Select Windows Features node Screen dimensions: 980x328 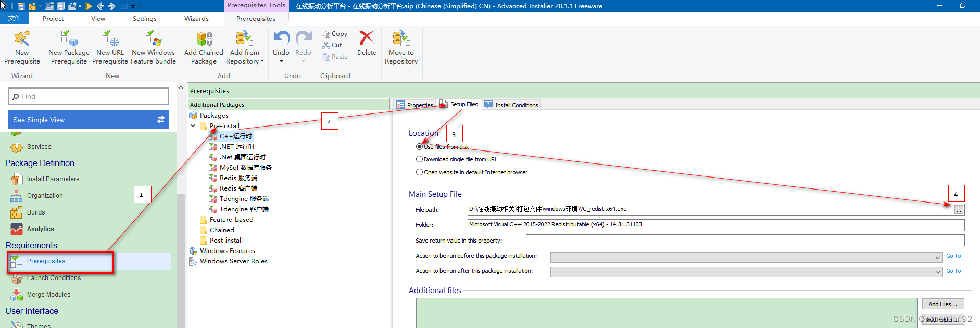[227, 251]
